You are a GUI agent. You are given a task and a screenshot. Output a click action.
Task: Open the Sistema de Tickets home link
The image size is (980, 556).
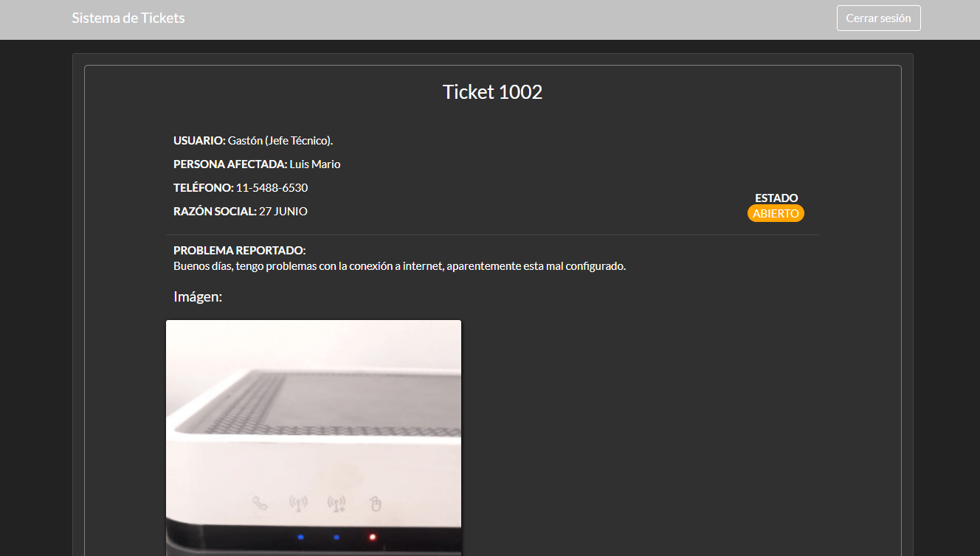point(128,18)
